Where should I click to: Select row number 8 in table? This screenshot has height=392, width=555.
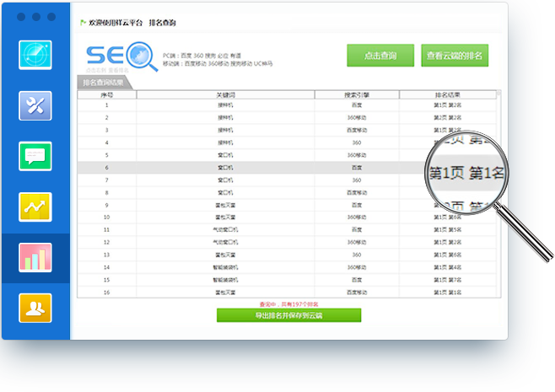[x=287, y=192]
